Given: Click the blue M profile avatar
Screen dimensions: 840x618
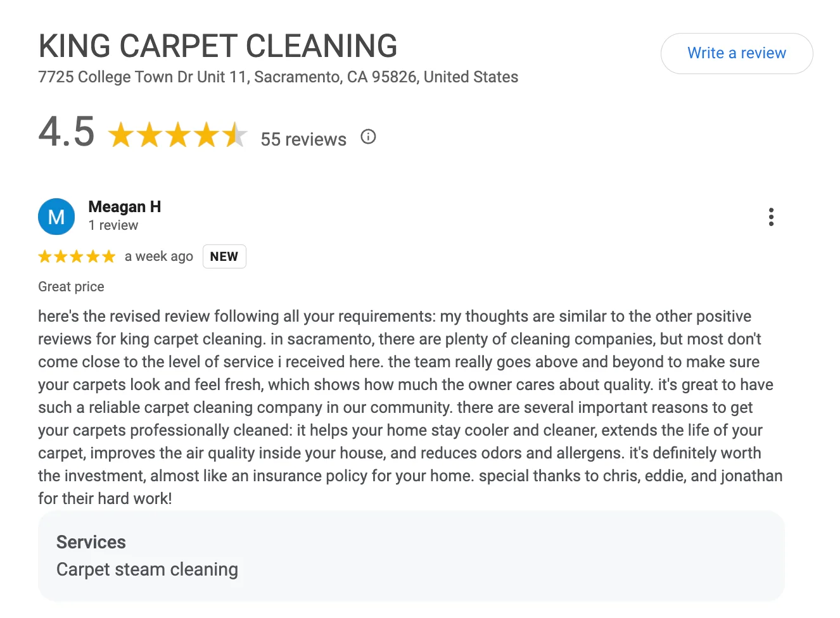Looking at the screenshot, I should click(x=56, y=217).
